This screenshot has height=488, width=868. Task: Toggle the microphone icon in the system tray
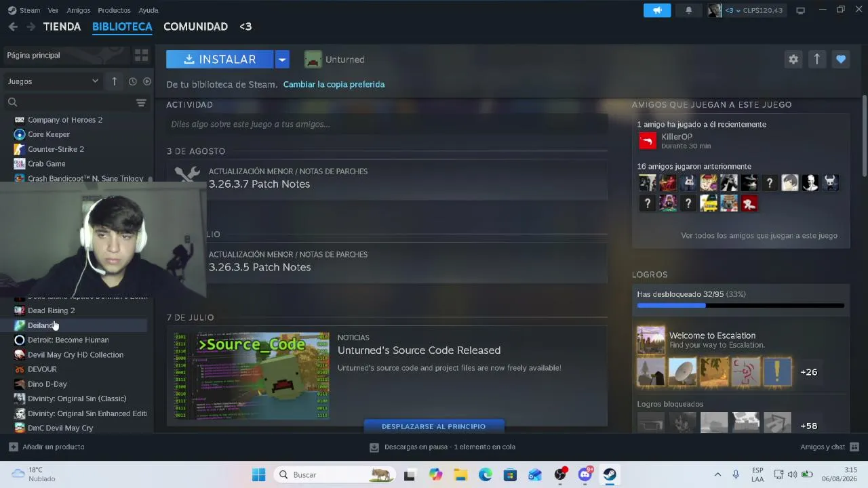[x=736, y=474]
